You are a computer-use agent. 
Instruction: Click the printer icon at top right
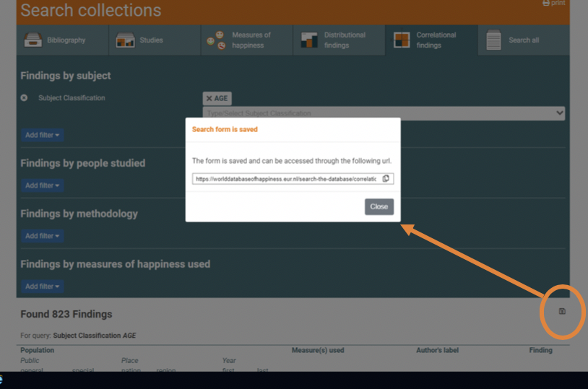coord(546,4)
